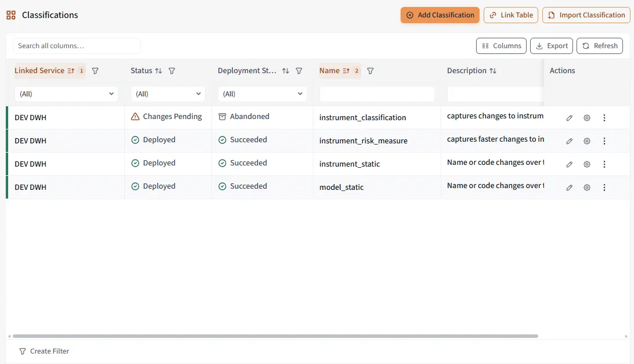Edit instrument_risk_measure with pencil icon
Screen dimensions: 634x364
point(570,140)
